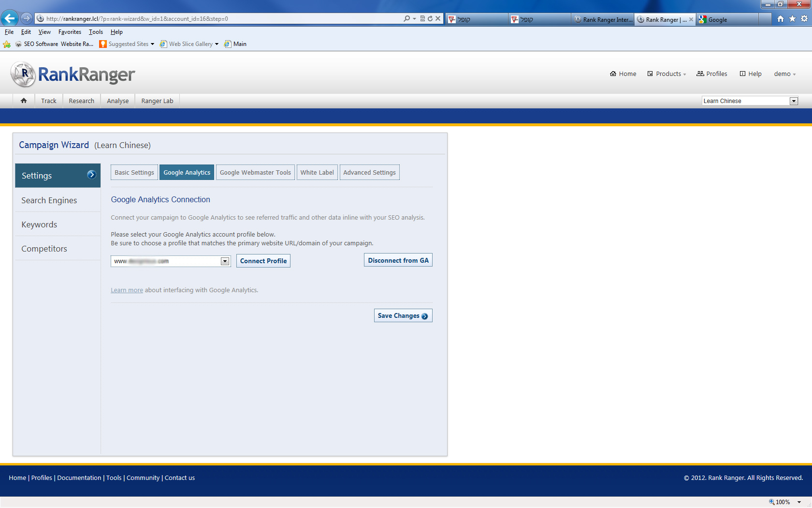Click the house icon in the Track navigation bar
Image resolution: width=812 pixels, height=508 pixels.
coord(24,101)
